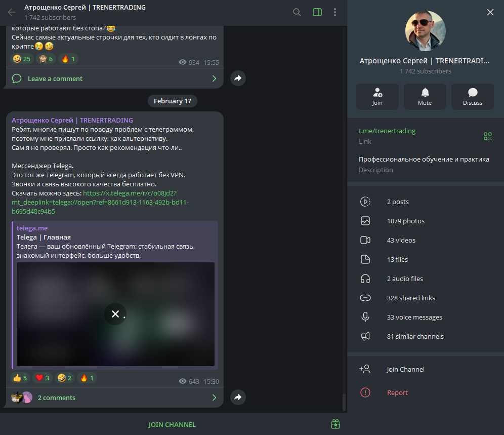
Task: Open the 13 files section
Action: [x=426, y=259]
